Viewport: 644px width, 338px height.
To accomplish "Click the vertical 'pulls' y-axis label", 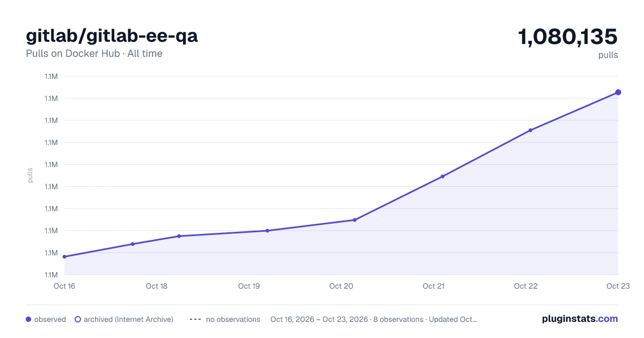I will click(30, 175).
